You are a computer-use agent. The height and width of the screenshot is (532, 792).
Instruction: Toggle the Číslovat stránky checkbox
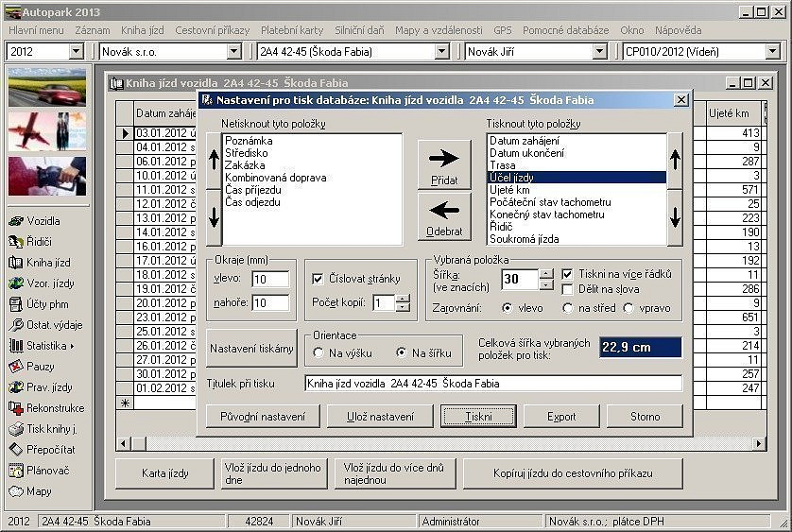(318, 279)
